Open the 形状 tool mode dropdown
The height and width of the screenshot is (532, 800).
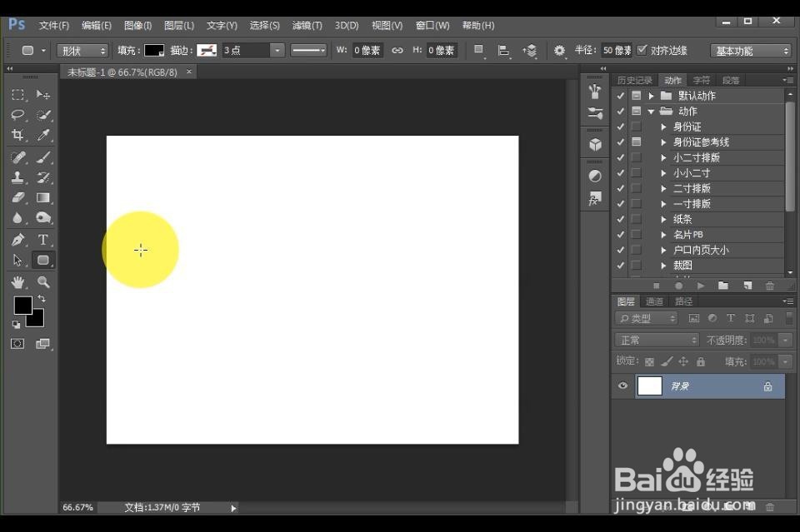[82, 51]
